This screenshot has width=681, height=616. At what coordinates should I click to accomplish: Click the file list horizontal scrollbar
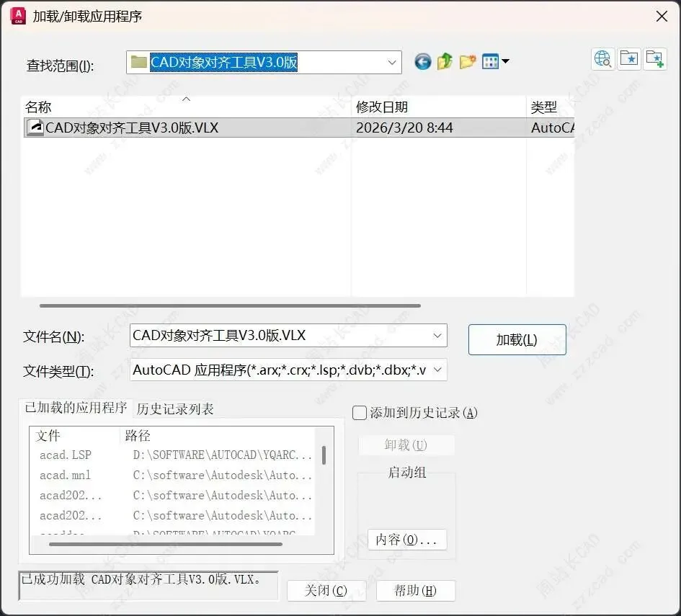pyautogui.click(x=230, y=305)
